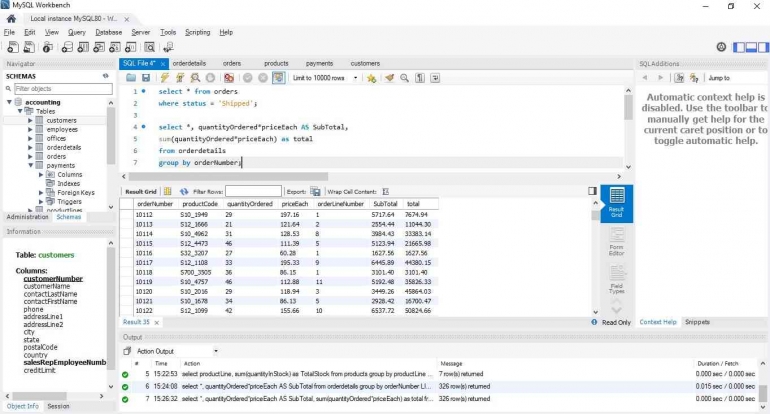
Task: Click the save snippet star icon
Action: point(371,78)
